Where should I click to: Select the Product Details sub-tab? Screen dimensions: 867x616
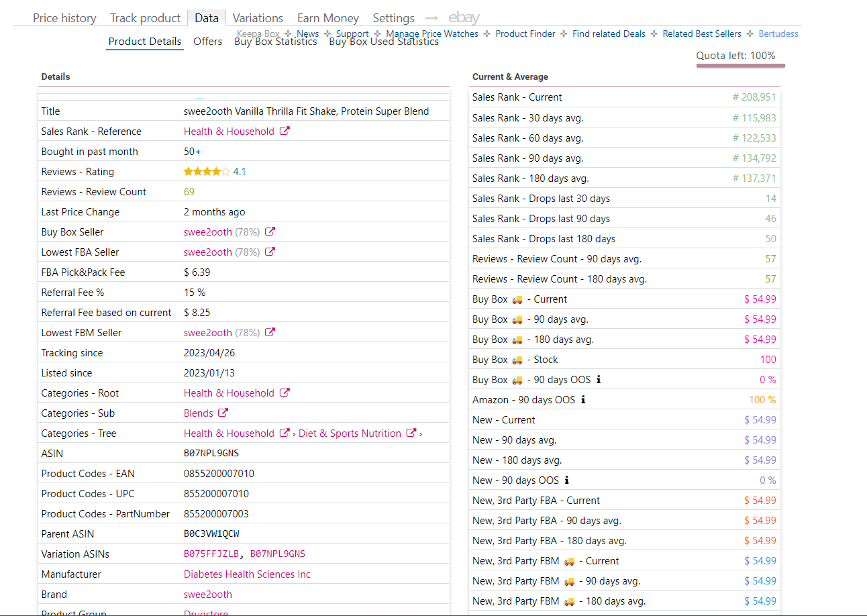tap(145, 41)
